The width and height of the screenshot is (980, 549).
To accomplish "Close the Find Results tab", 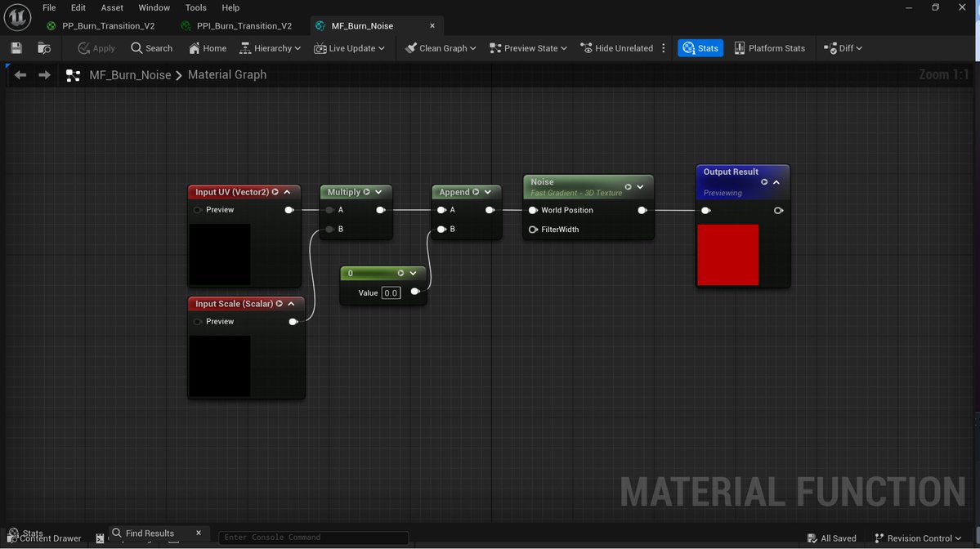I will [199, 533].
